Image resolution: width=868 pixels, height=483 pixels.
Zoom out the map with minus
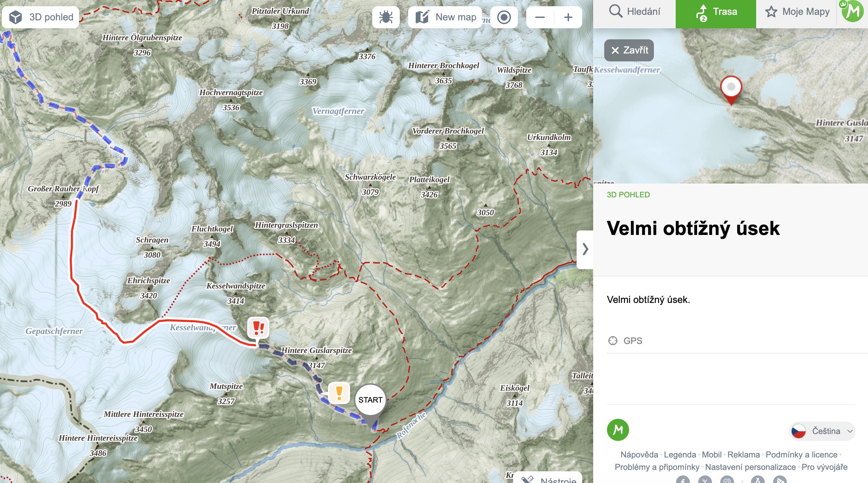tap(540, 17)
